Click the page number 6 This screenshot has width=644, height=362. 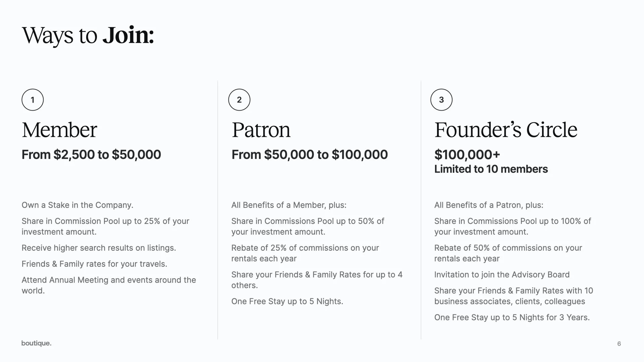619,344
